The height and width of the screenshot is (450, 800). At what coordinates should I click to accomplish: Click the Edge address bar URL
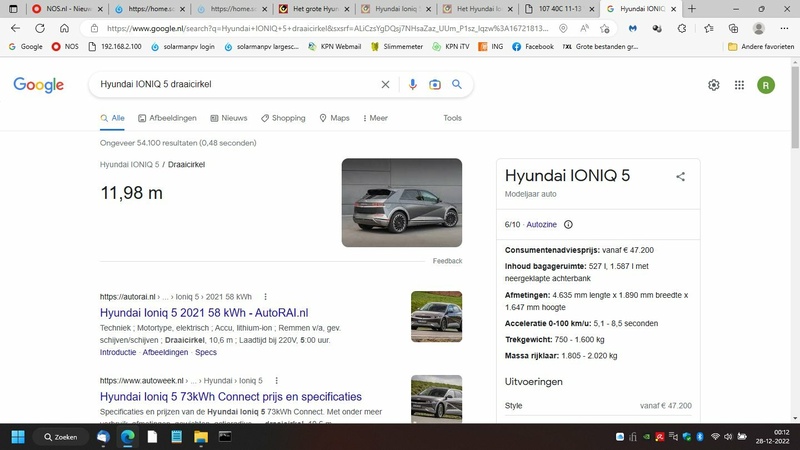(327, 29)
